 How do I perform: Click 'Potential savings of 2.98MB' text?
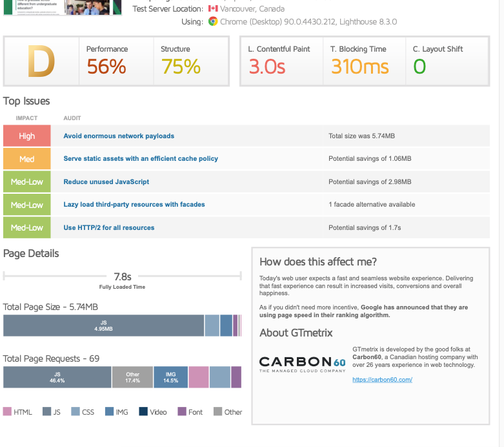(370, 182)
